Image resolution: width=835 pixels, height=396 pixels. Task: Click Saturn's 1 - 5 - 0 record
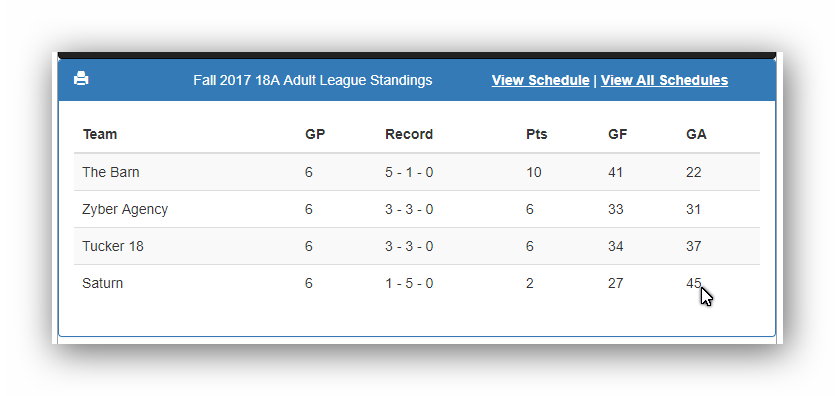pos(409,283)
